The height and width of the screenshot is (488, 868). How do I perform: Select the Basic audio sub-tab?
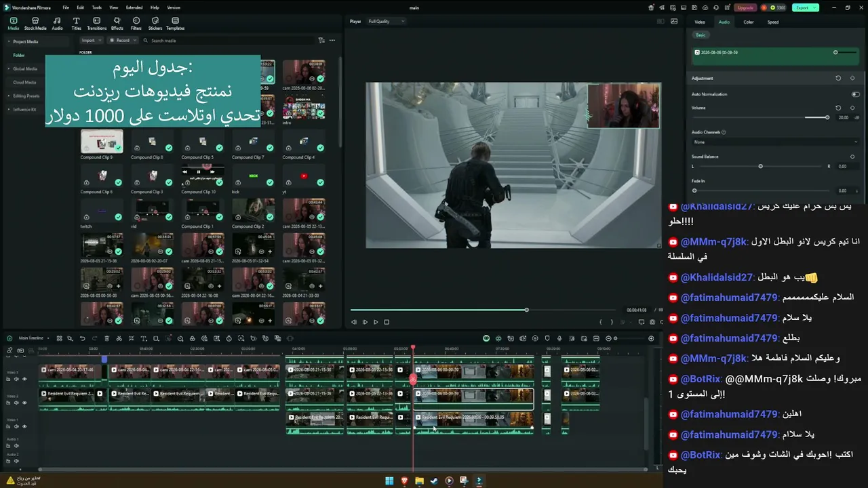pos(701,35)
